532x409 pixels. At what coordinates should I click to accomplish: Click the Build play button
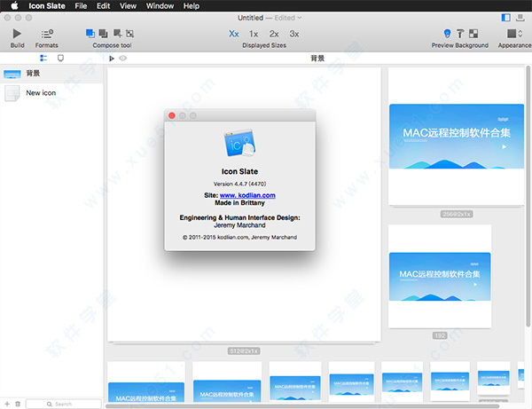pyautogui.click(x=18, y=34)
